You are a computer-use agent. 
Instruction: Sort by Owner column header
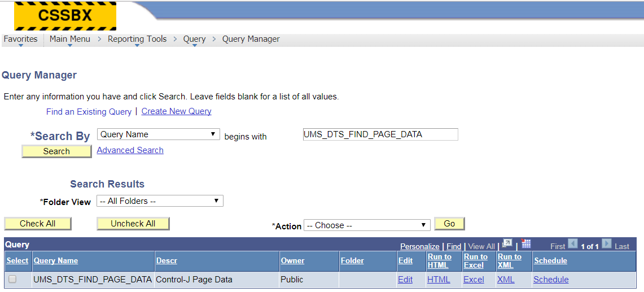[292, 261]
